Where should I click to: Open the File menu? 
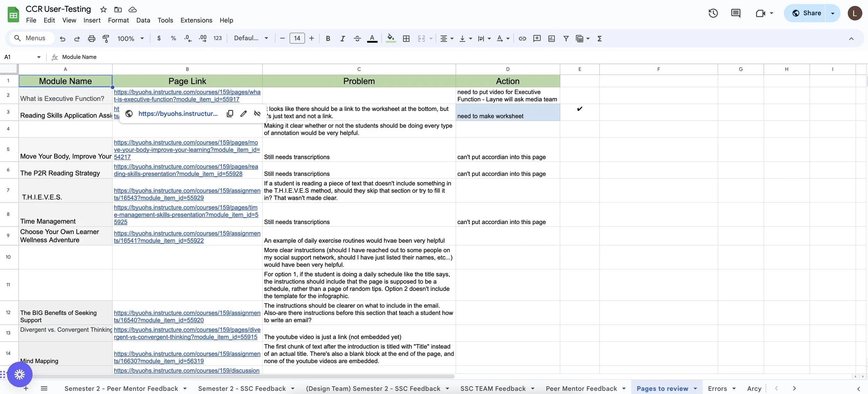[x=31, y=20]
